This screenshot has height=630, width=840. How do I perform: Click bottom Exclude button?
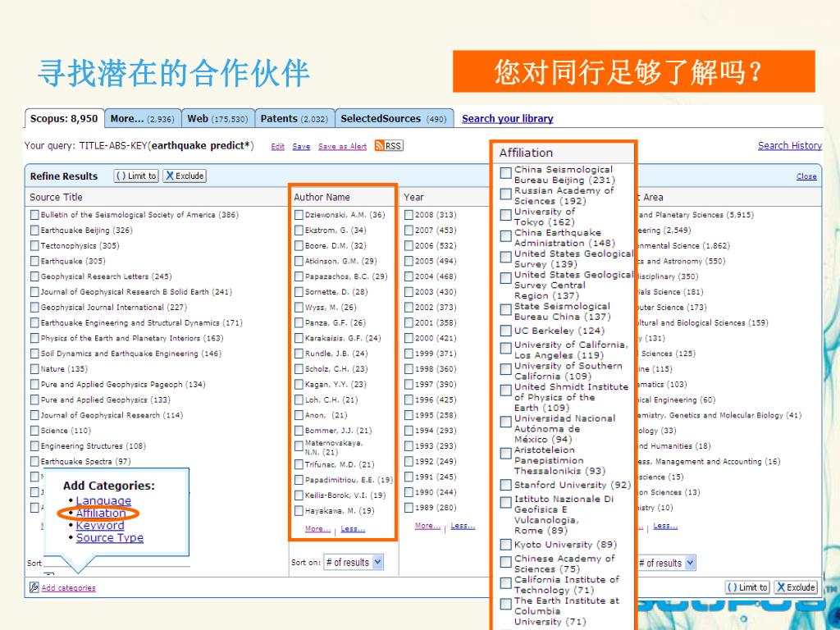pyautogui.click(x=796, y=587)
